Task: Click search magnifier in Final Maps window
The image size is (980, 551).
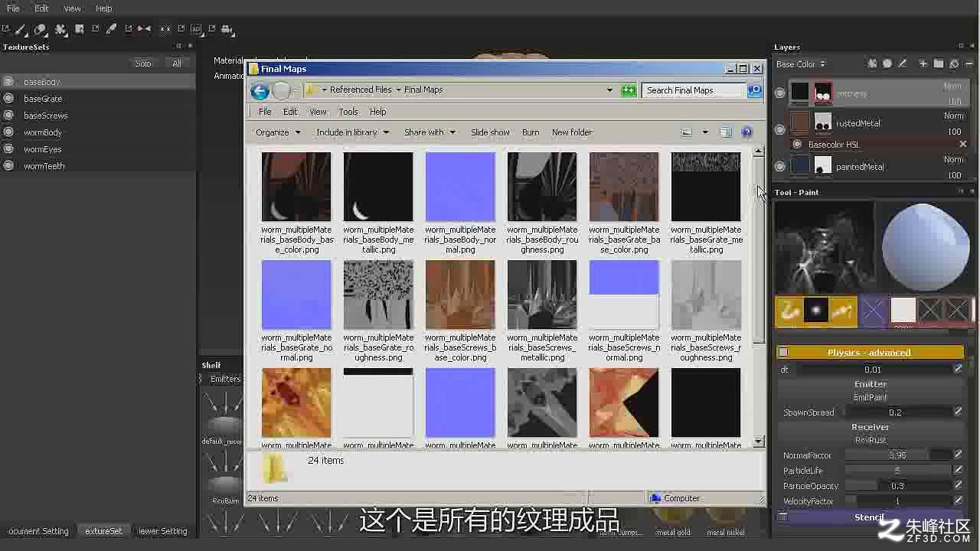Action: (754, 90)
